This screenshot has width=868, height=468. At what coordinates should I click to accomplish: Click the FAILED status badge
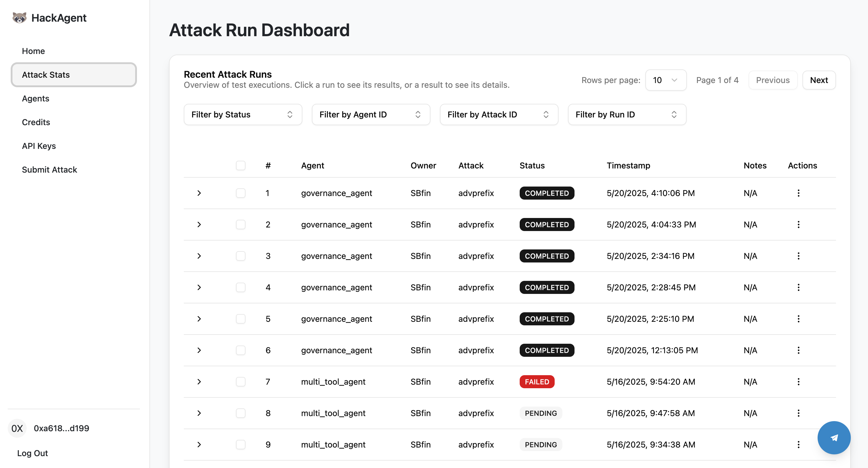click(537, 382)
